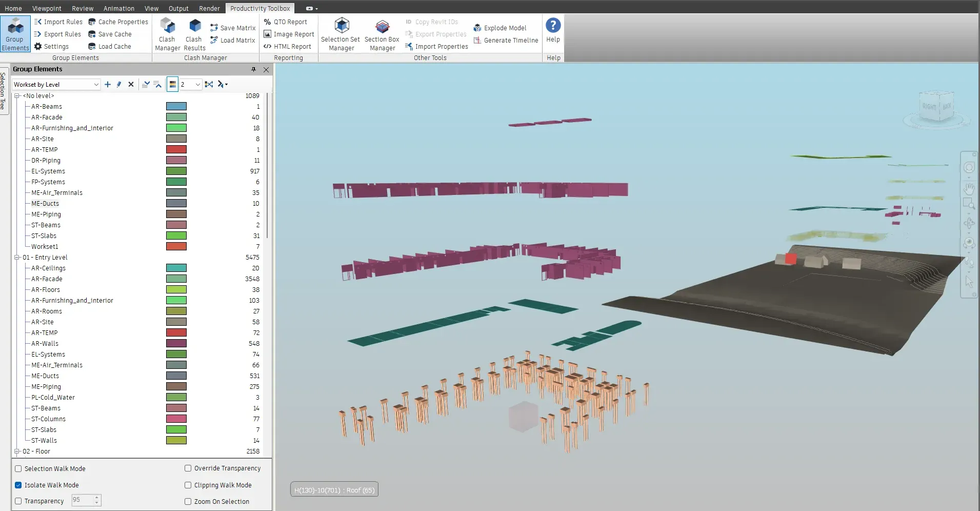The width and height of the screenshot is (980, 511).
Task: Switch to the Viewpoint ribbon tab
Action: [47, 8]
